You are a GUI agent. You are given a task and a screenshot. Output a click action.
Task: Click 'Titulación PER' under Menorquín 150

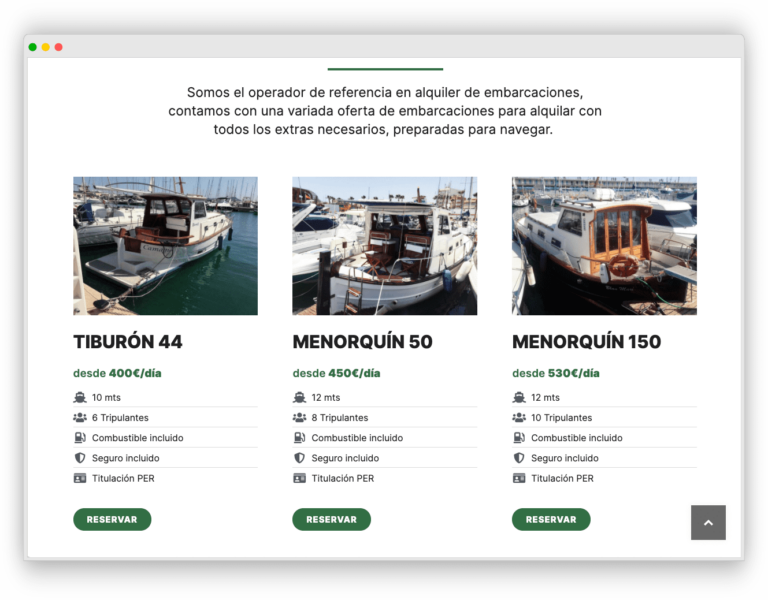tap(562, 478)
